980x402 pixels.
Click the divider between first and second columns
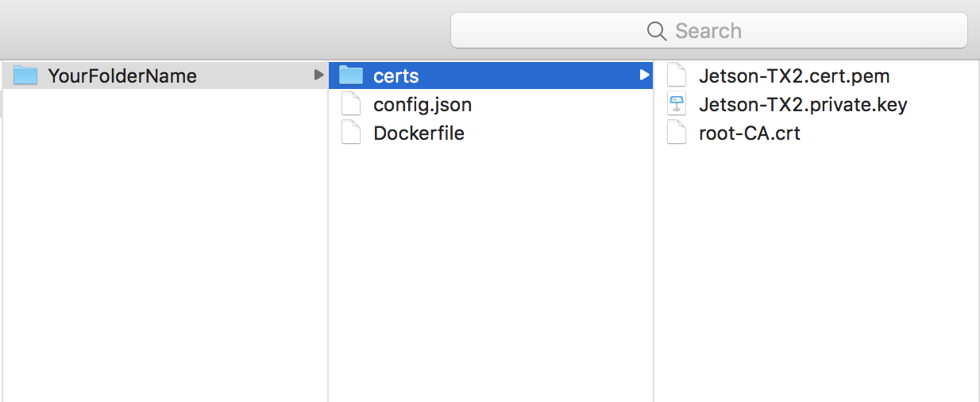pyautogui.click(x=328, y=238)
